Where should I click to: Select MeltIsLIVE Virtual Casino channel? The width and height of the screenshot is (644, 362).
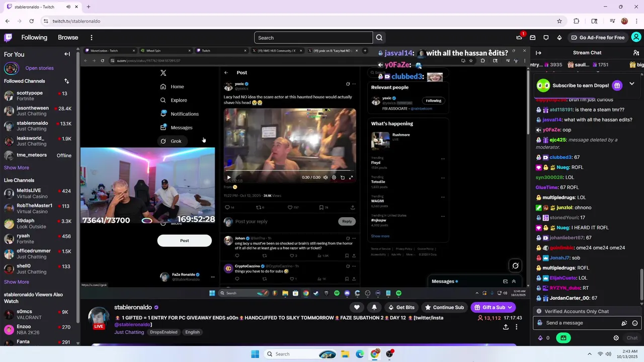[x=38, y=194]
